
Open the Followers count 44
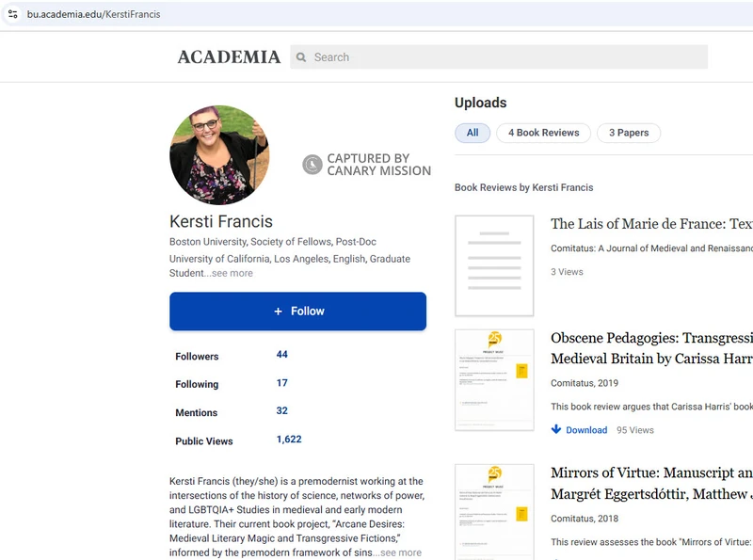click(281, 355)
